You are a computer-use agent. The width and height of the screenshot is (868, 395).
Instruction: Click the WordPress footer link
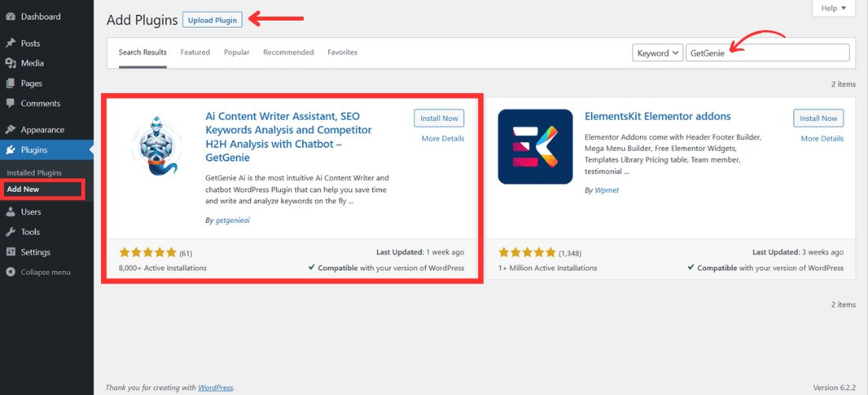(215, 387)
